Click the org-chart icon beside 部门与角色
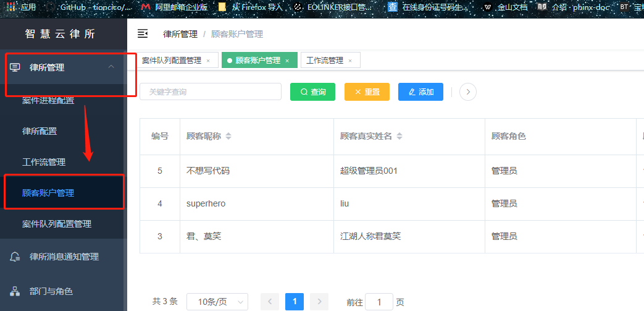 click(x=15, y=291)
